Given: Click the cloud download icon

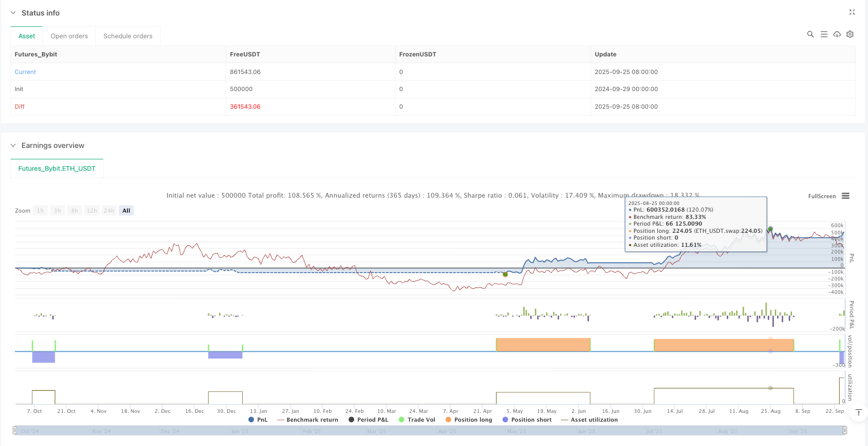Looking at the screenshot, I should [836, 34].
